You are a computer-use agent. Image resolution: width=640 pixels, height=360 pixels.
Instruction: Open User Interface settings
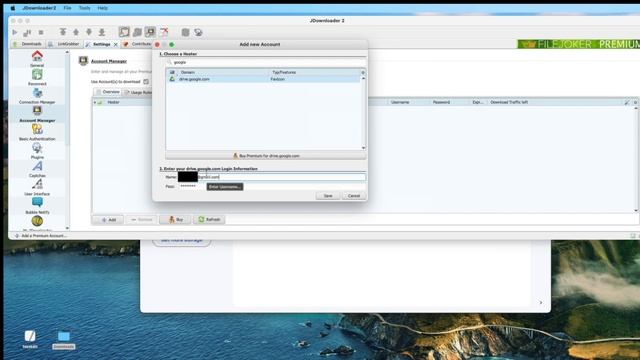pyautogui.click(x=37, y=187)
